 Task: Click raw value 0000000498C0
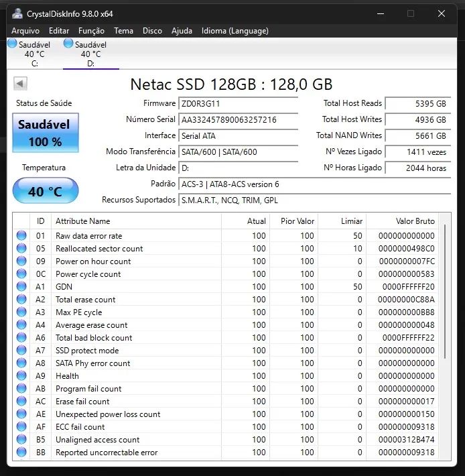406,248
